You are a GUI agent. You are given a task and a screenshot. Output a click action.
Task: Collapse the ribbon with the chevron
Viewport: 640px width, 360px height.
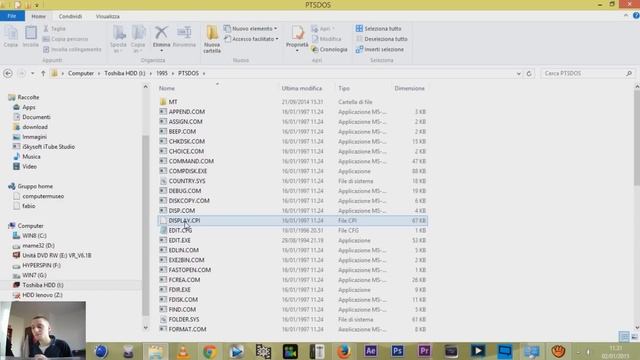point(626,16)
